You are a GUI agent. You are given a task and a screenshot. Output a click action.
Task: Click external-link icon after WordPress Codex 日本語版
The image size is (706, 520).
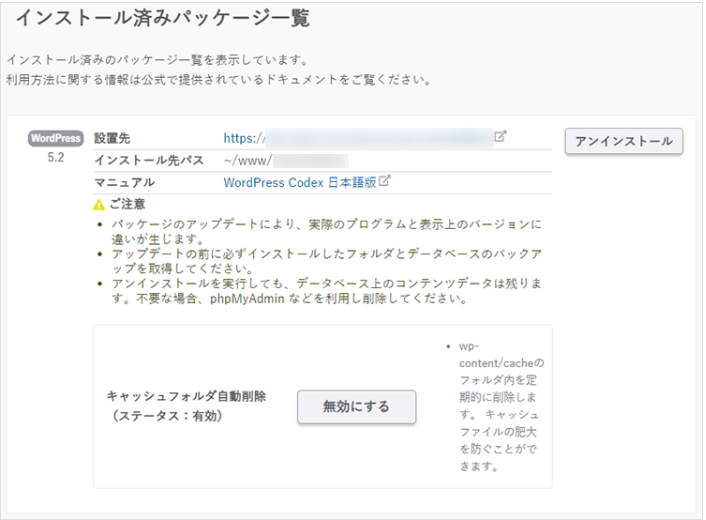point(385,181)
